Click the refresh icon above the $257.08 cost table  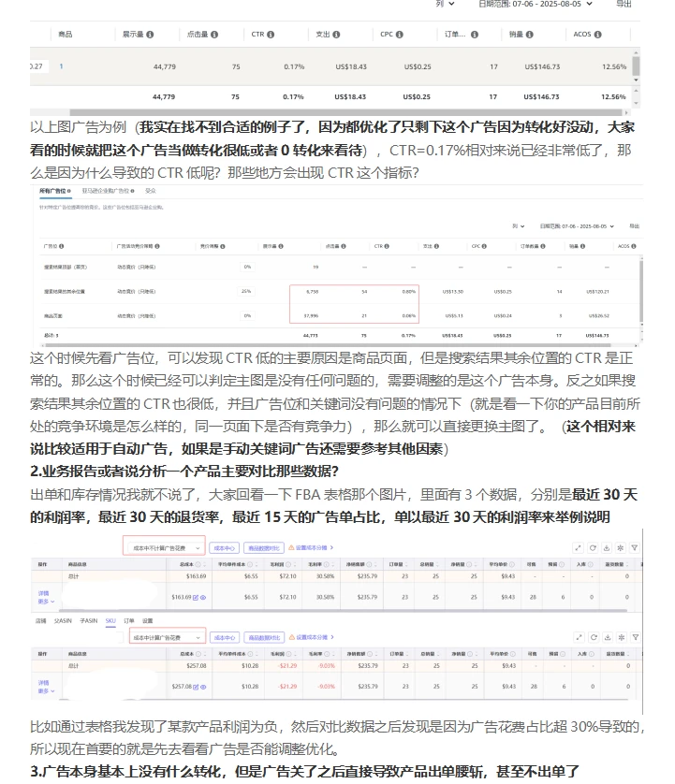[x=594, y=637]
